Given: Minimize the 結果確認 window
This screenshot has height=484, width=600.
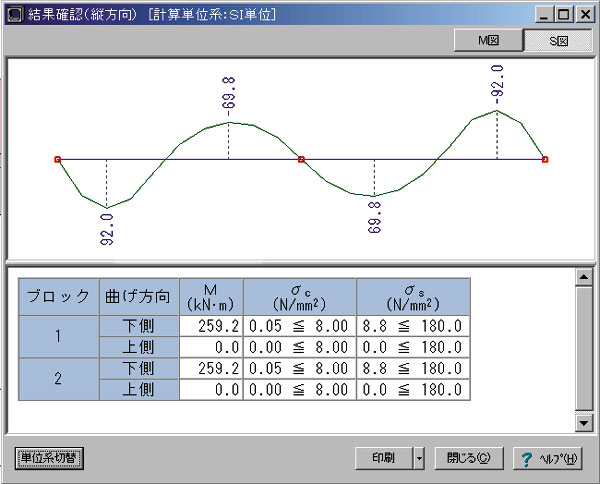Looking at the screenshot, I should [x=543, y=14].
